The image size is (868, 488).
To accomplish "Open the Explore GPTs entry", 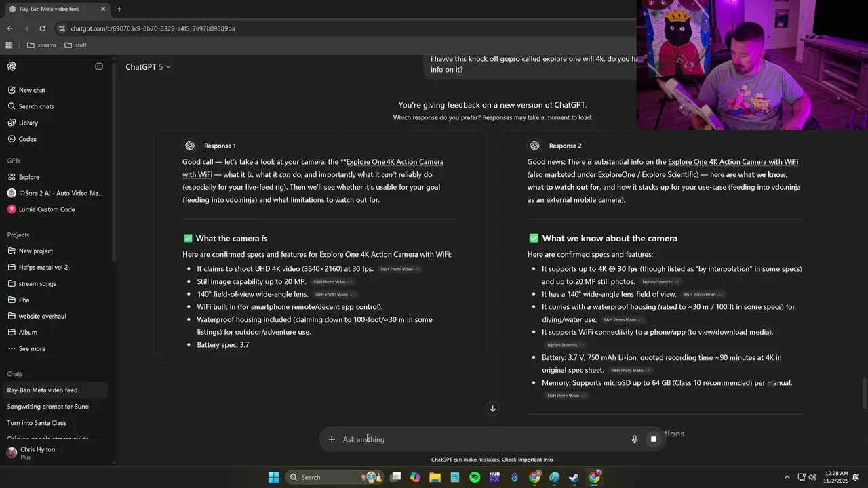I will [29, 177].
